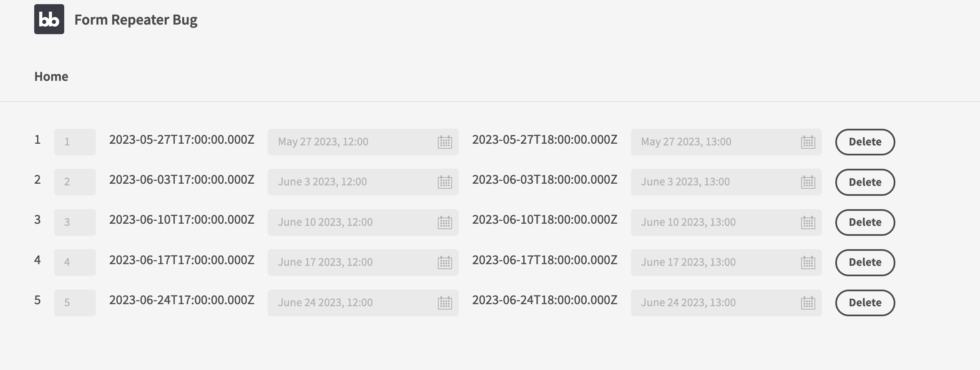
Task: Click the calendar icon next to June 17 12:00
Action: pos(445,262)
